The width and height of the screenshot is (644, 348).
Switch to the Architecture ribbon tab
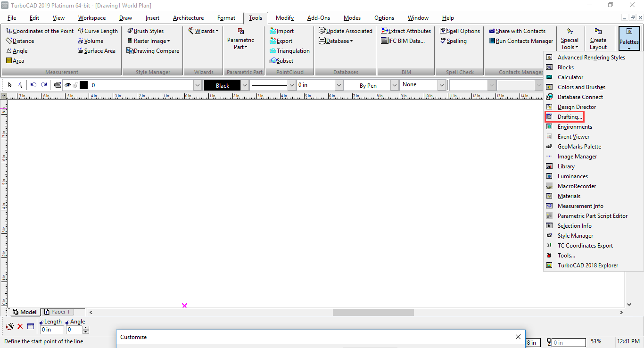click(x=188, y=18)
